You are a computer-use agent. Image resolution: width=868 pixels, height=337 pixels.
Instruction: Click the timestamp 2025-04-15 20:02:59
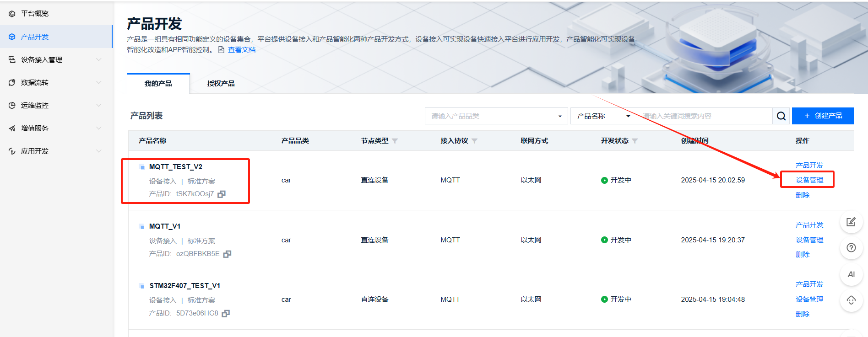(x=713, y=180)
